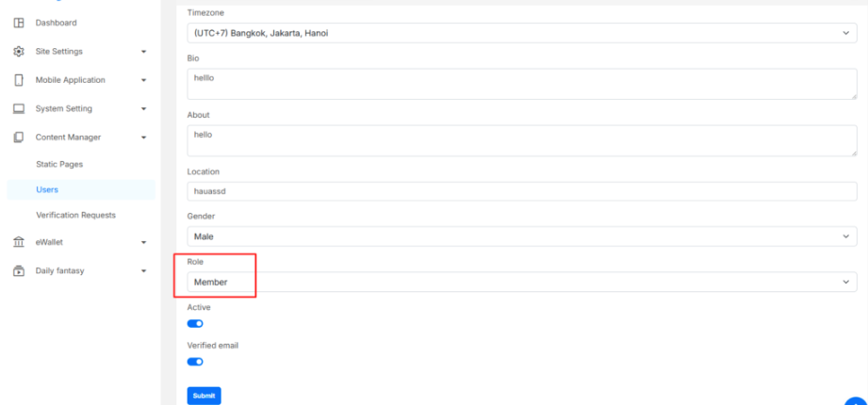The image size is (868, 405).
Task: Click the Site Settings gear icon
Action: tap(18, 51)
